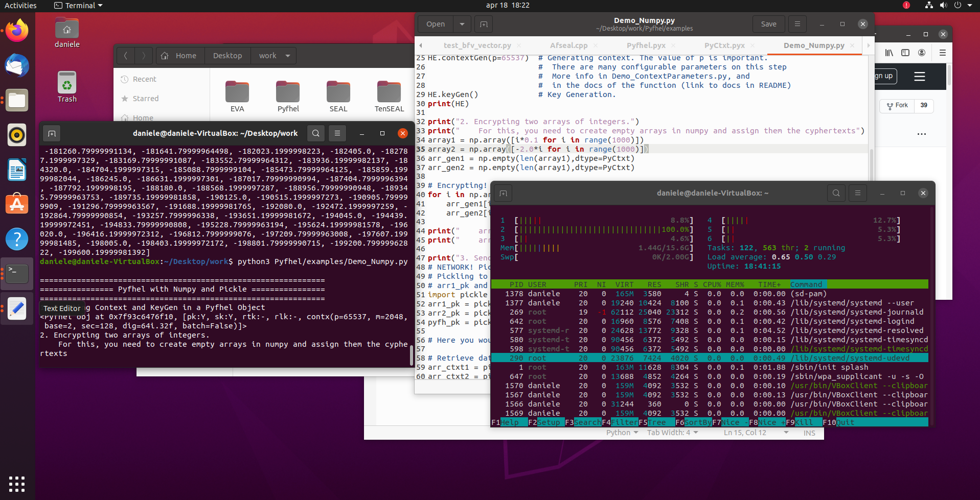Screen dimensions: 980x500
Task: Expand the work breadcrumb dropdown in Files
Action: click(x=287, y=56)
